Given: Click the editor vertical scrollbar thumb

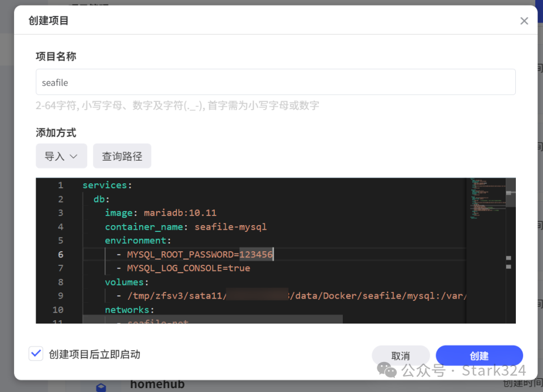Looking at the screenshot, I should (x=510, y=192).
